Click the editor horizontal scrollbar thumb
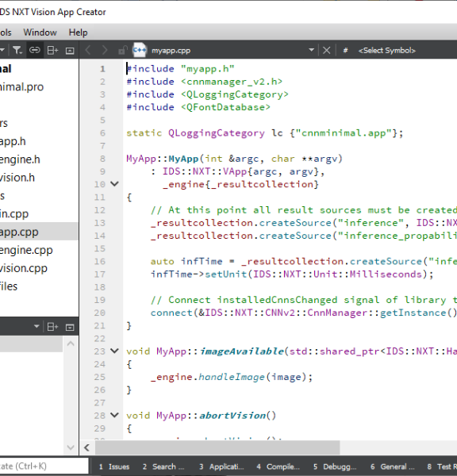 217,447
